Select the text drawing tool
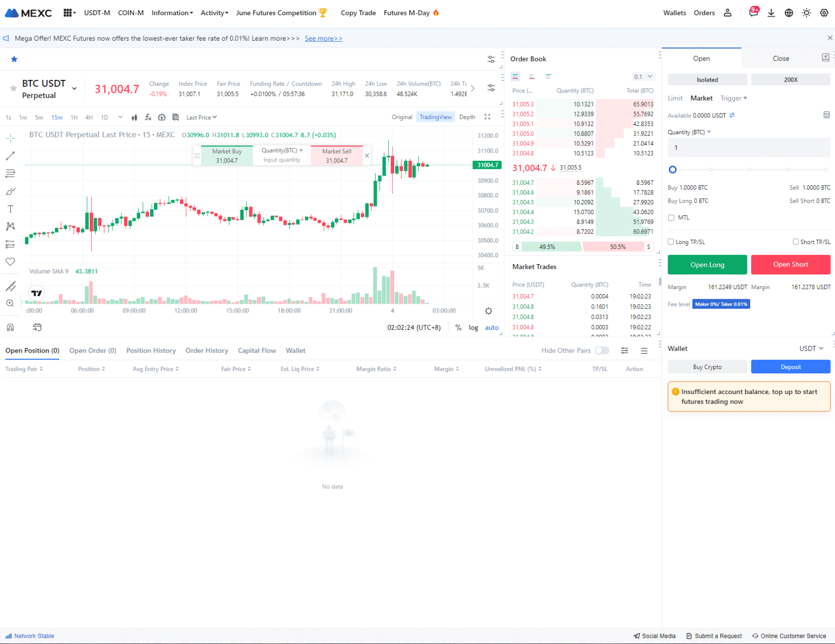The height and width of the screenshot is (644, 835). pos(10,209)
